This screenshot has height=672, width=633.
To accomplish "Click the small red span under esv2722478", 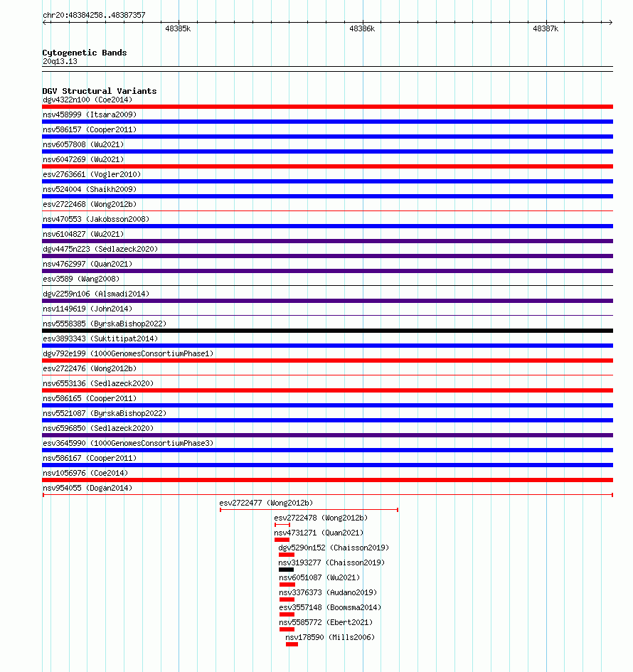I will pos(282,525).
